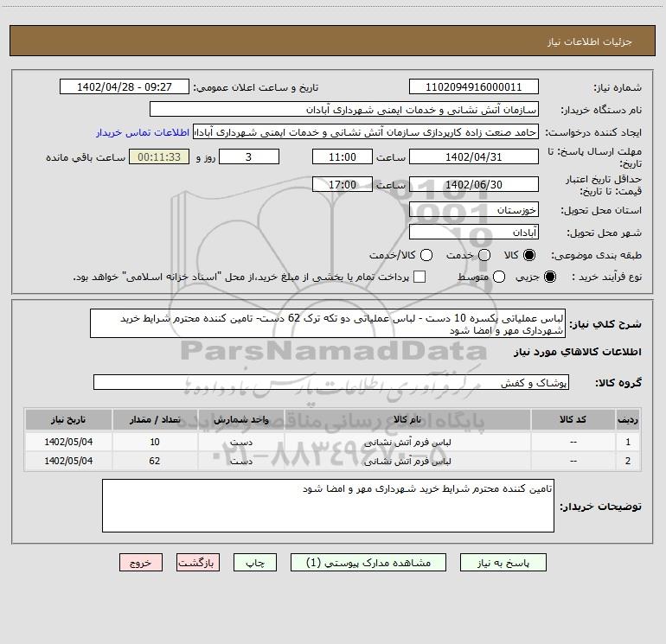Select the کالا/خدمت radio button
The height and width of the screenshot is (644, 666).
click(426, 255)
